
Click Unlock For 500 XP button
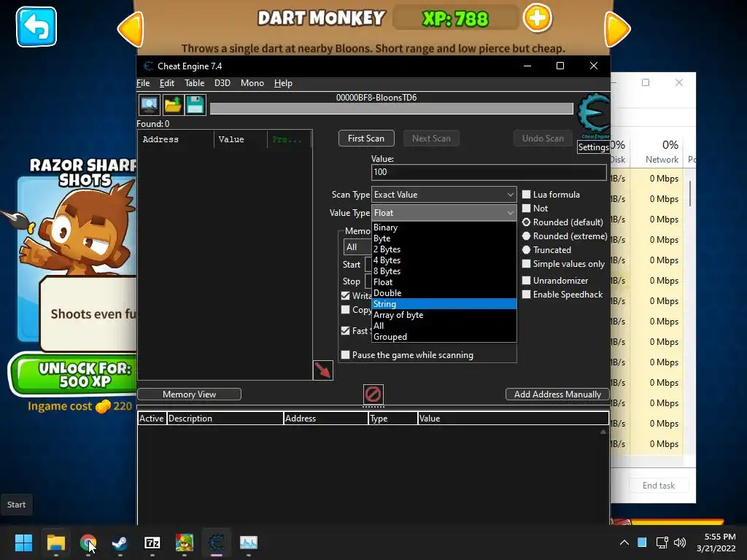(x=74, y=374)
